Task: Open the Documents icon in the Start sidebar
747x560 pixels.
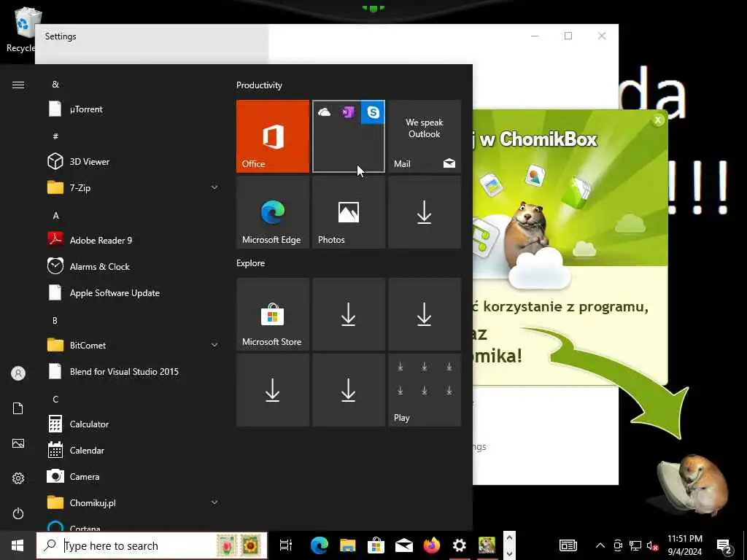Action: coord(18,408)
